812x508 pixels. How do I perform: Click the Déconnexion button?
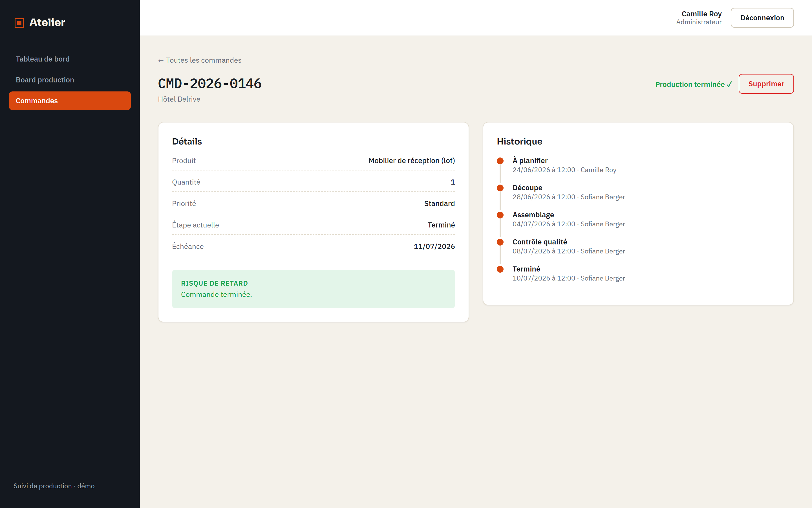(762, 18)
